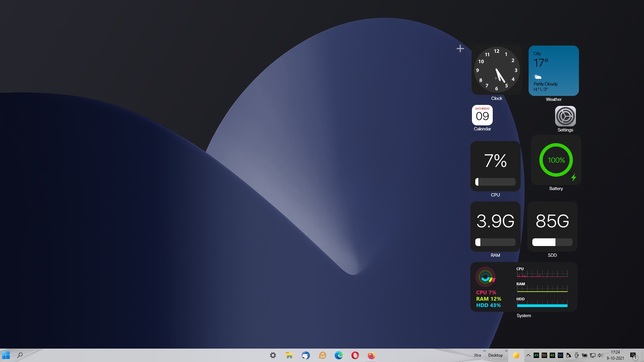The image size is (644, 362).
Task: Click the green charging bolt on Battery widget
Action: tap(574, 177)
